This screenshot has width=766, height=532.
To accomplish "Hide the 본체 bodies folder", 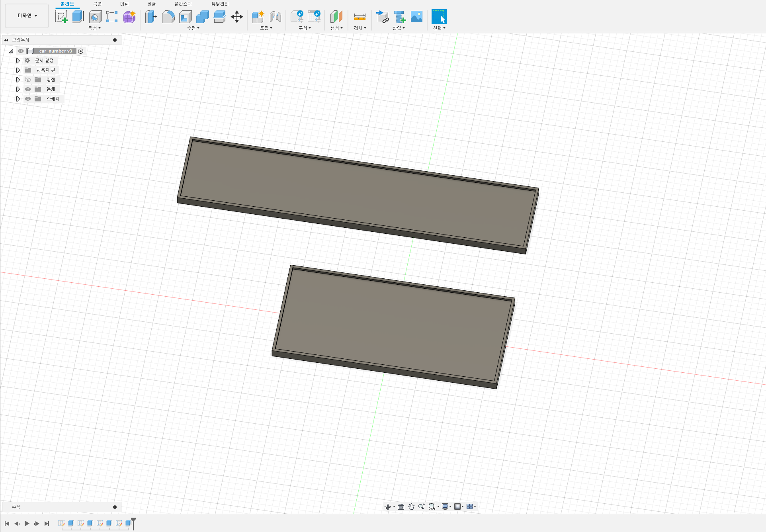I will tap(28, 89).
